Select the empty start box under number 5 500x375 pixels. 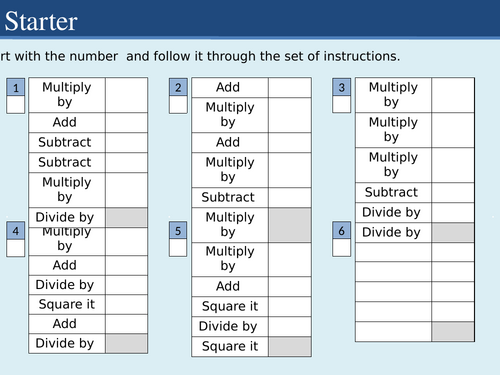[178, 248]
